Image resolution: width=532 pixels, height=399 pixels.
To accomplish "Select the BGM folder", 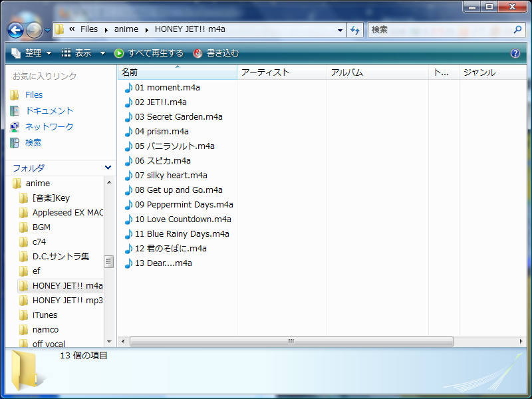I will pyautogui.click(x=41, y=227).
